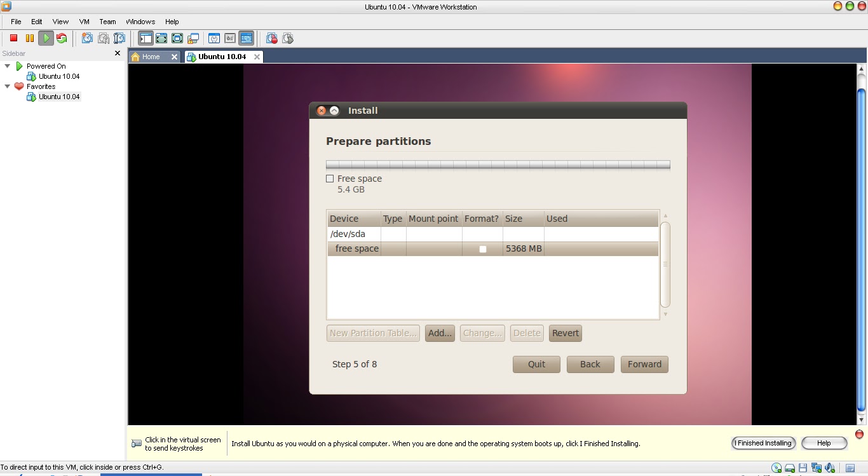This screenshot has width=868, height=476.
Task: Quit the Ubuntu installer
Action: [x=537, y=364]
